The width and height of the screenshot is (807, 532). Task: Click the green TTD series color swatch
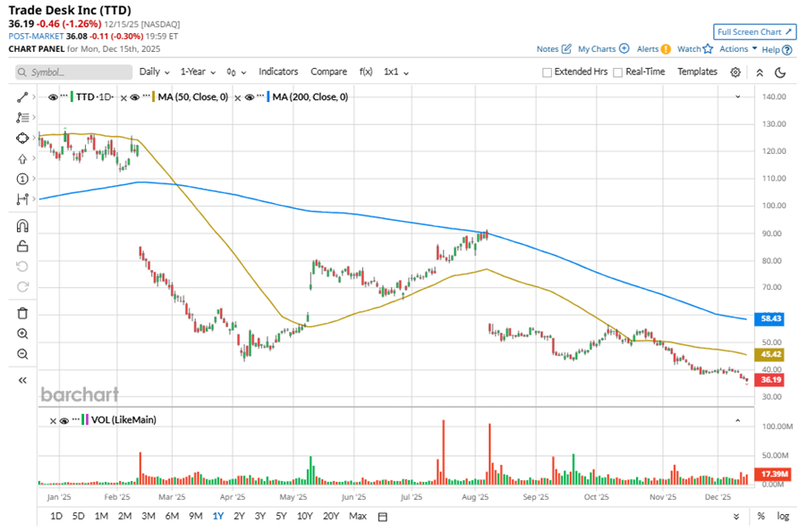point(72,97)
